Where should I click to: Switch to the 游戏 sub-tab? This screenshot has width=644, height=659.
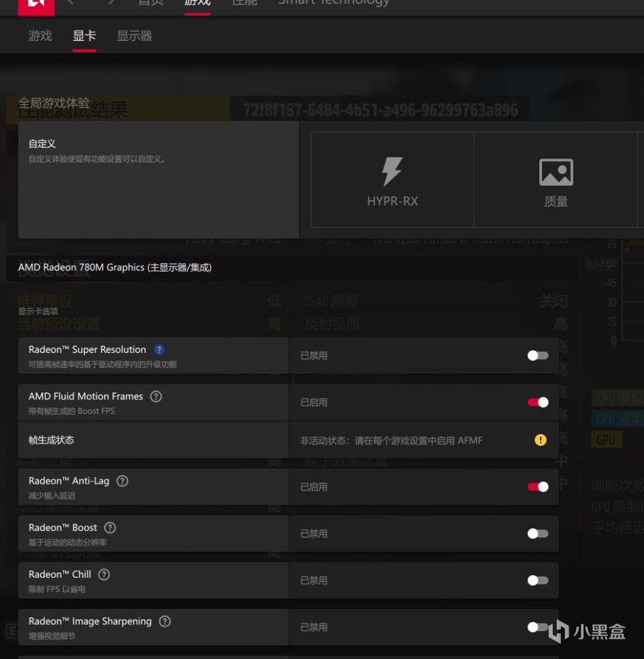click(40, 36)
